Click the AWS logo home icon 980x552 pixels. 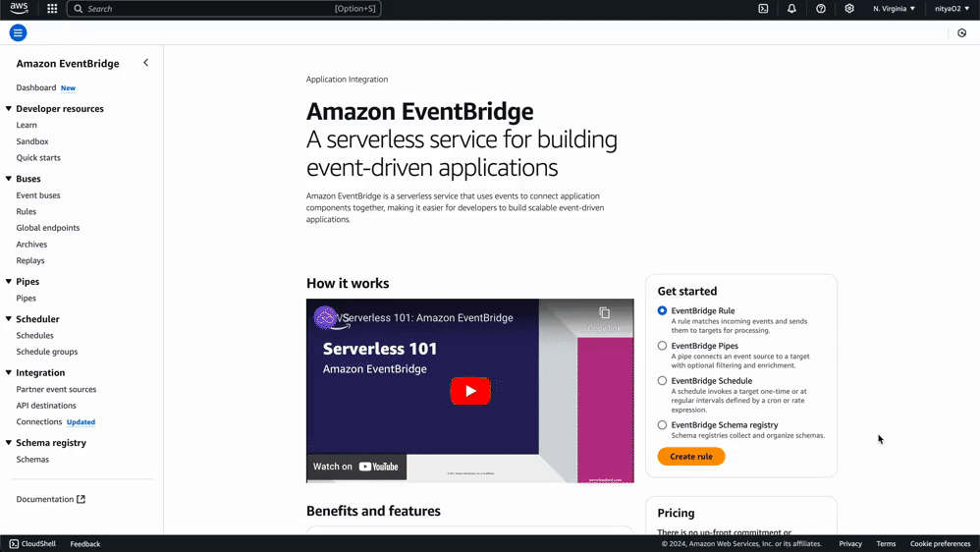click(19, 8)
